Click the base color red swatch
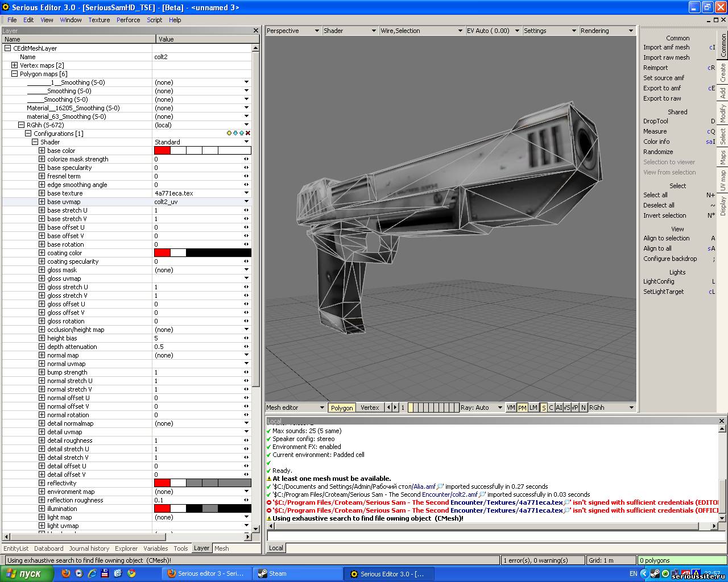728x582 pixels. click(162, 151)
